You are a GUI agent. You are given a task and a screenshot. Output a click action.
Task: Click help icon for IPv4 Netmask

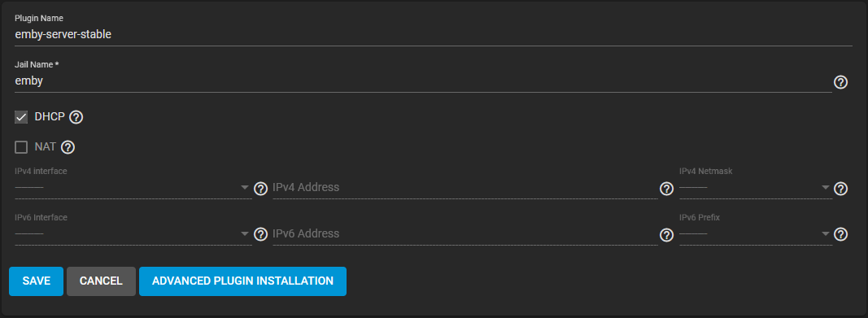coord(840,189)
